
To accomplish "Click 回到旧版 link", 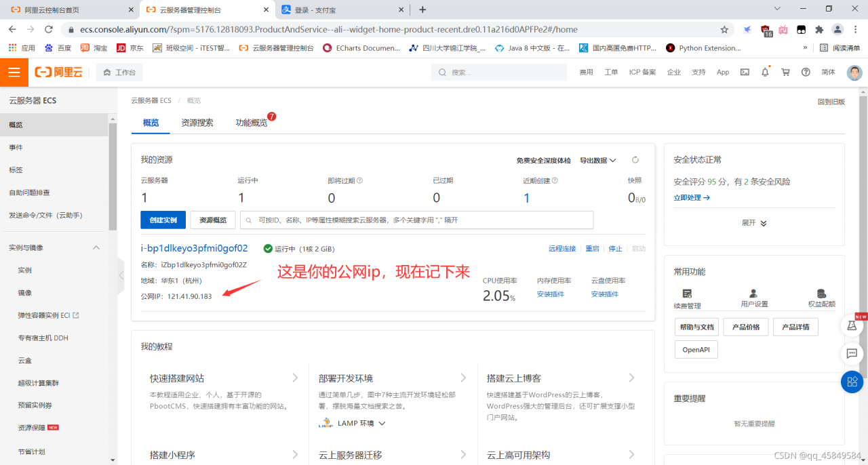I will point(831,102).
